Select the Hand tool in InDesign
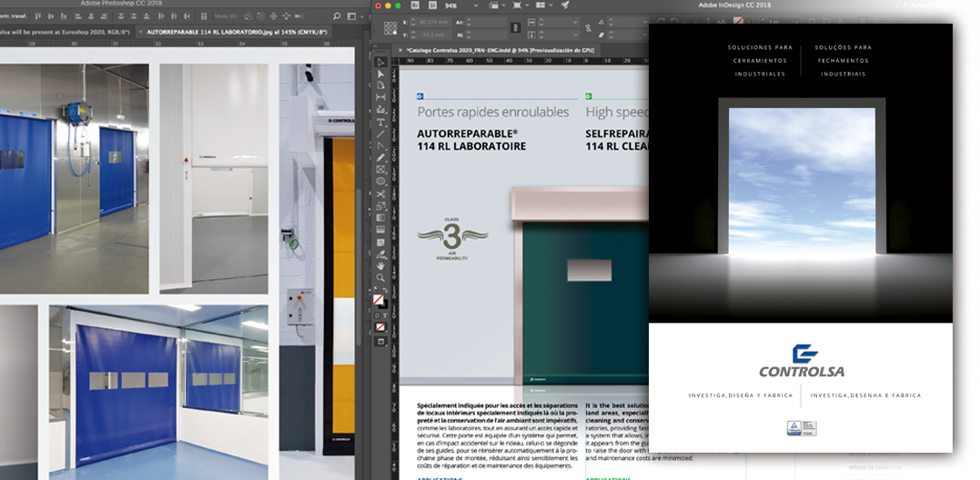Viewport: 980px width, 480px height. [x=380, y=265]
